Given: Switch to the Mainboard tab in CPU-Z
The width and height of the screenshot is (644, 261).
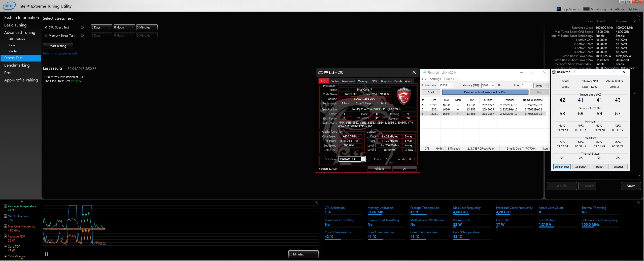Looking at the screenshot, I should 349,81.
